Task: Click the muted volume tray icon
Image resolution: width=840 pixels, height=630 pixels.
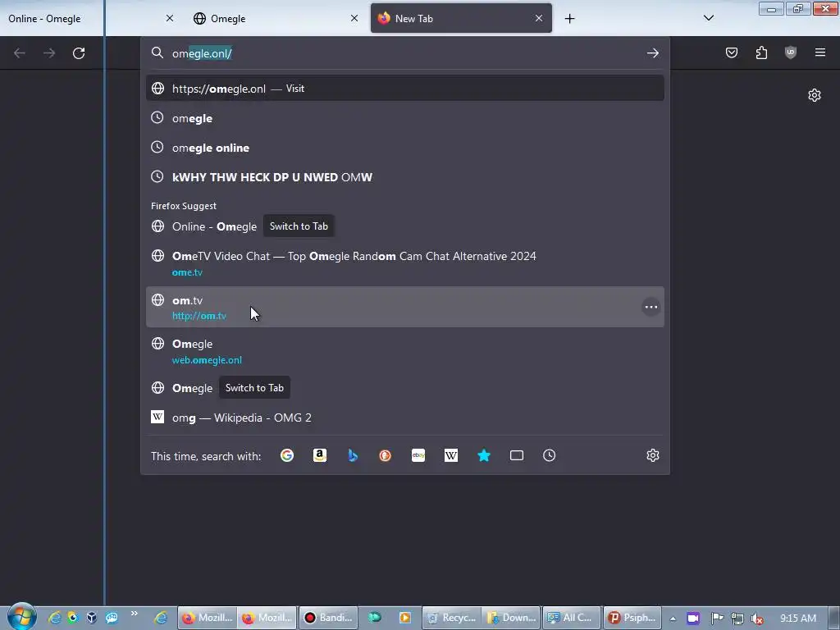Action: 757,619
